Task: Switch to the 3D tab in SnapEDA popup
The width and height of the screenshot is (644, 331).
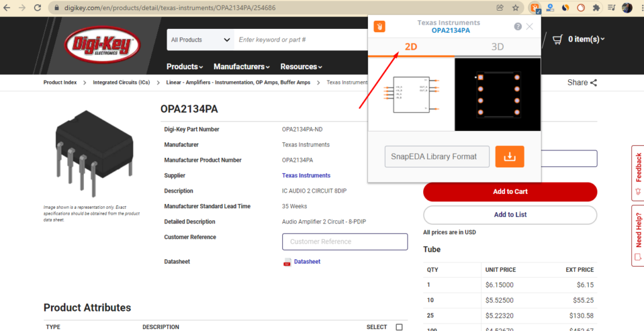Action: tap(498, 47)
